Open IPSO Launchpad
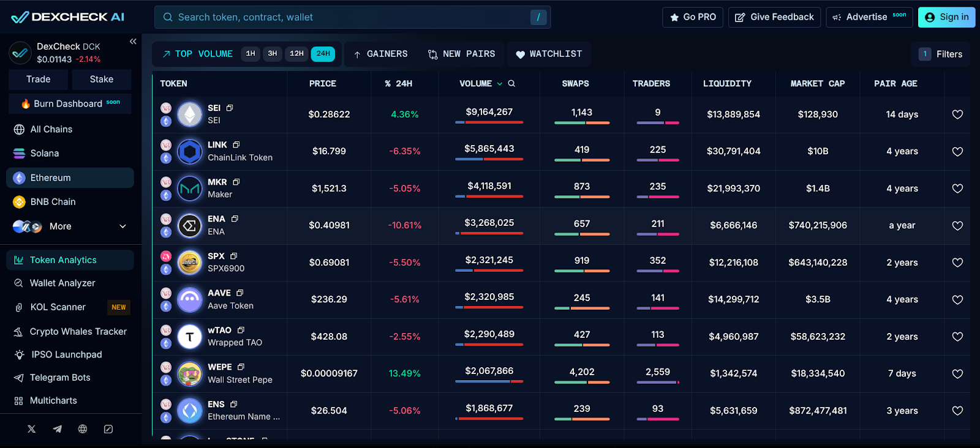The width and height of the screenshot is (980, 448). click(70, 355)
